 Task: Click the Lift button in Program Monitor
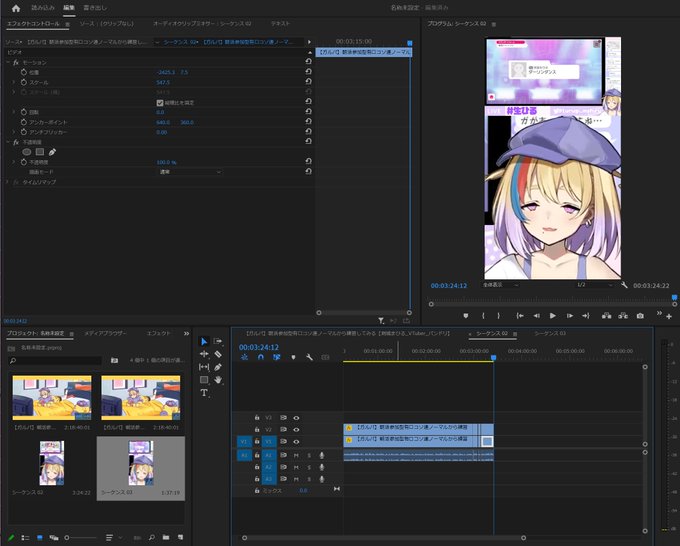point(607,316)
